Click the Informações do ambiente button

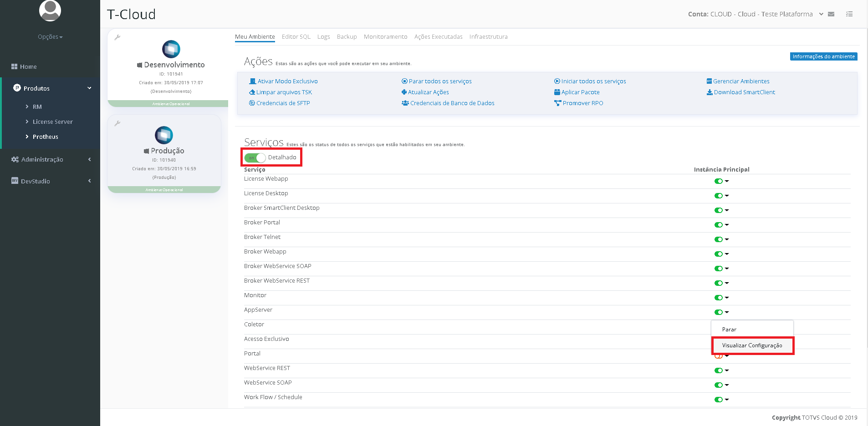tap(824, 56)
